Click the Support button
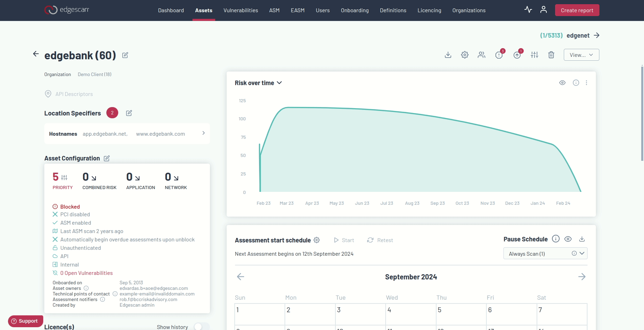 tap(25, 321)
